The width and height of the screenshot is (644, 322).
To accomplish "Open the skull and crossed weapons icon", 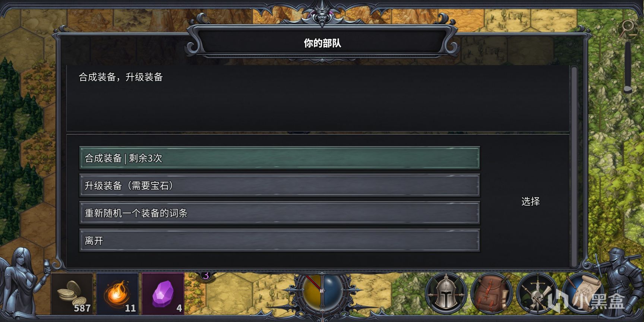I will (x=537, y=293).
